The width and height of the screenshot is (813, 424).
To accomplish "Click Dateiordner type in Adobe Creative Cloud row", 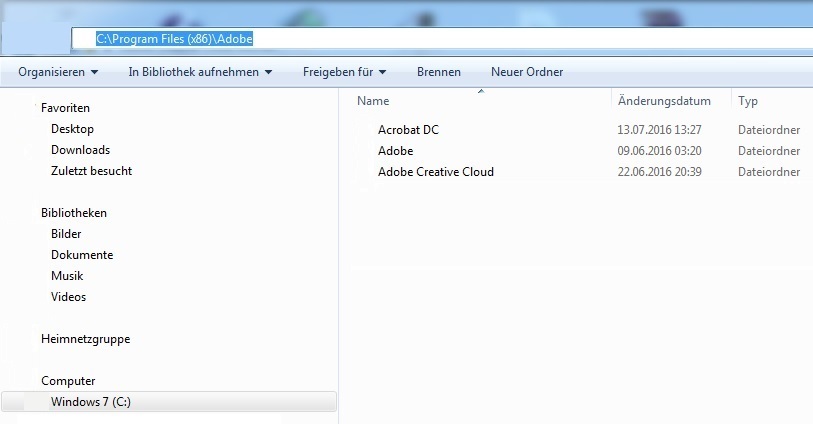I will 769,172.
